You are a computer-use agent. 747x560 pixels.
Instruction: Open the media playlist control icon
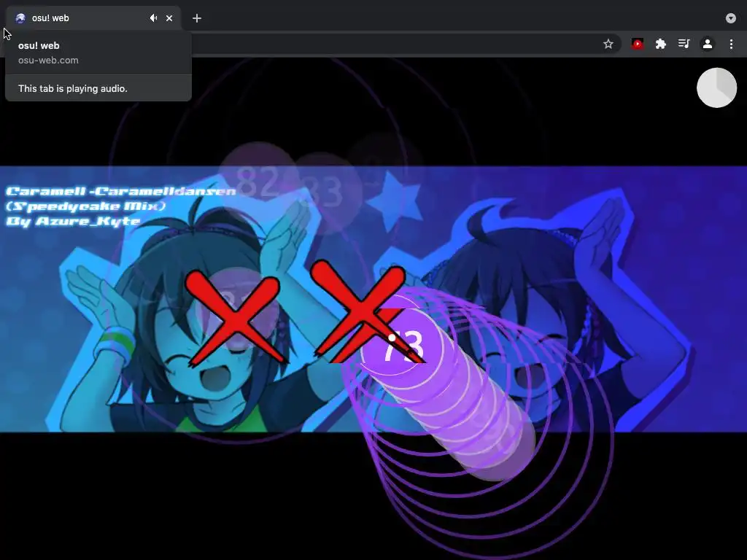tap(684, 44)
